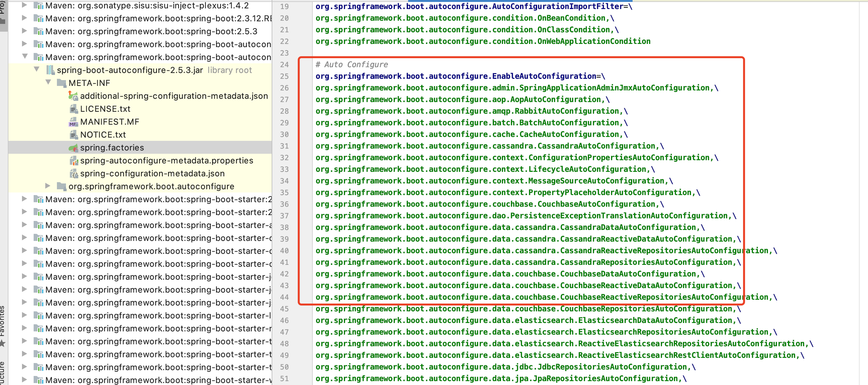The height and width of the screenshot is (385, 868).
Task: Open the Favorites tool window tab
Action: click(x=3, y=325)
